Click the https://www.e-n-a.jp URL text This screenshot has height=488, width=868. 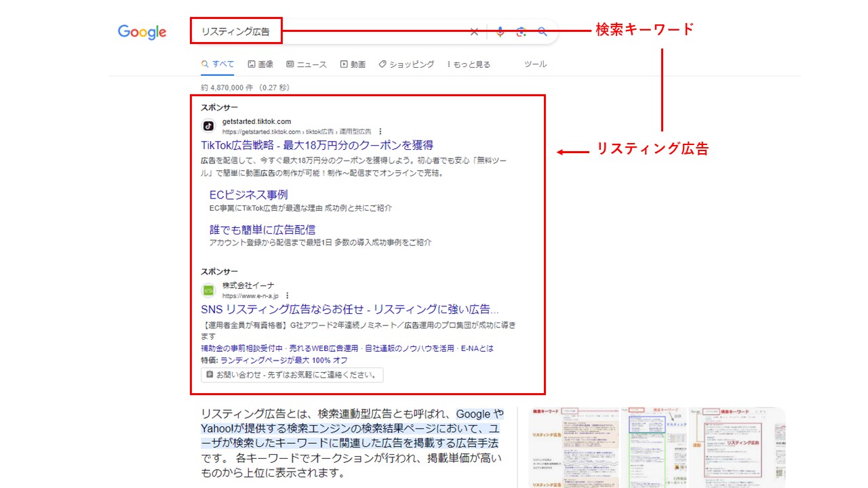pyautogui.click(x=250, y=296)
